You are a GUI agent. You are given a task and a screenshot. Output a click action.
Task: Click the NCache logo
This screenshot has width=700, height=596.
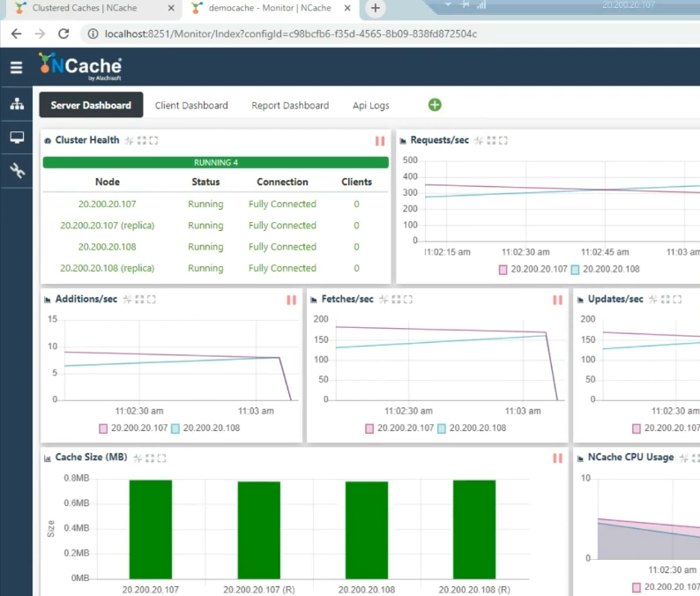coord(80,67)
